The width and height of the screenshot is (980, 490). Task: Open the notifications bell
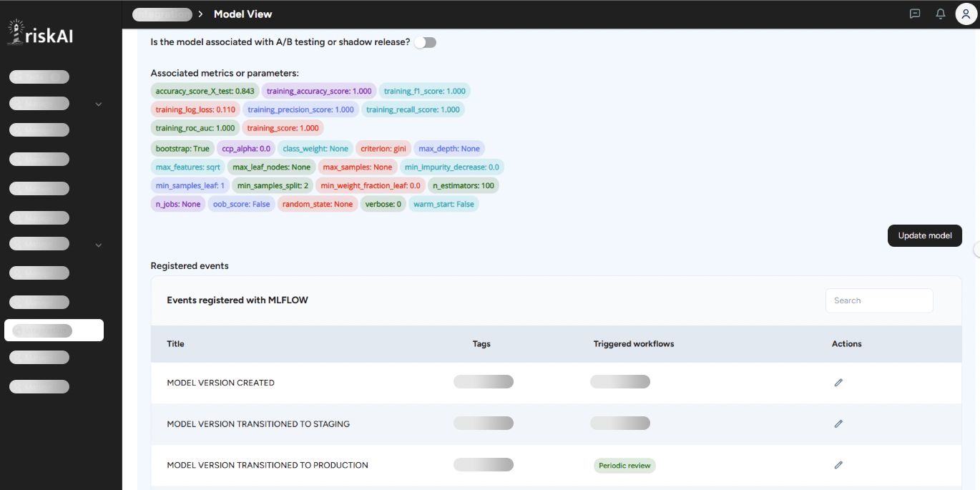[941, 14]
